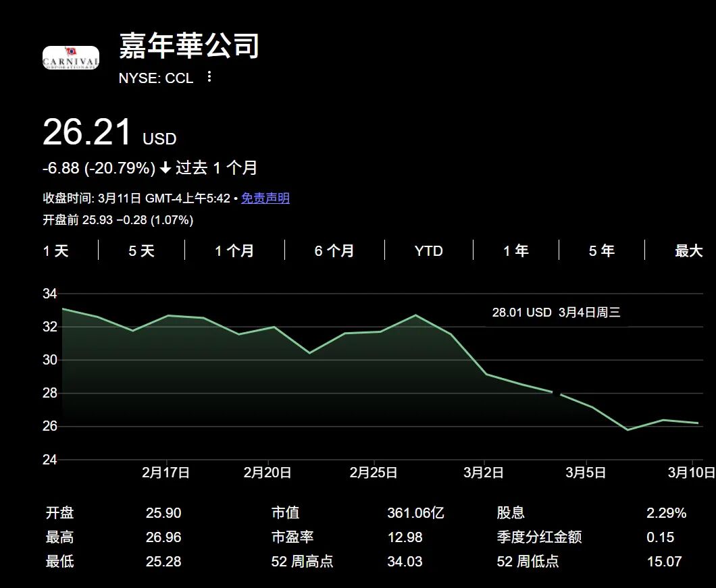Click the 28.01 USD chart tooltip
The width and height of the screenshot is (716, 588).
555,313
